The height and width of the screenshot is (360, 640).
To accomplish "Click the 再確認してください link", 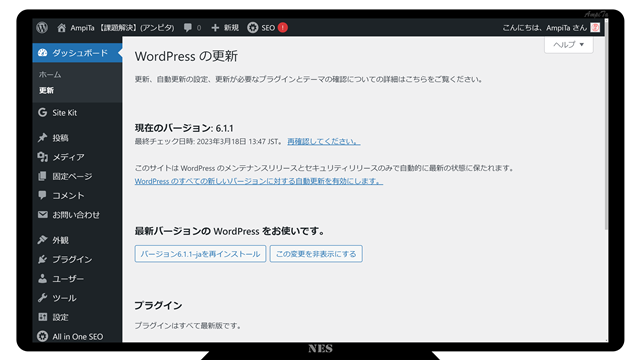I will (x=324, y=141).
